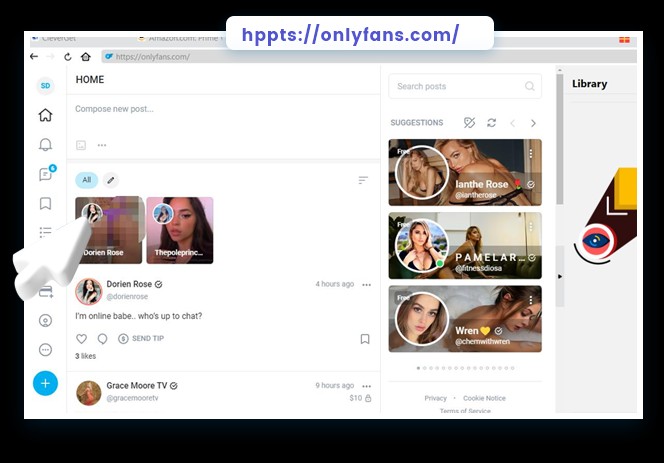Like the Dorien Rose post

[82, 339]
